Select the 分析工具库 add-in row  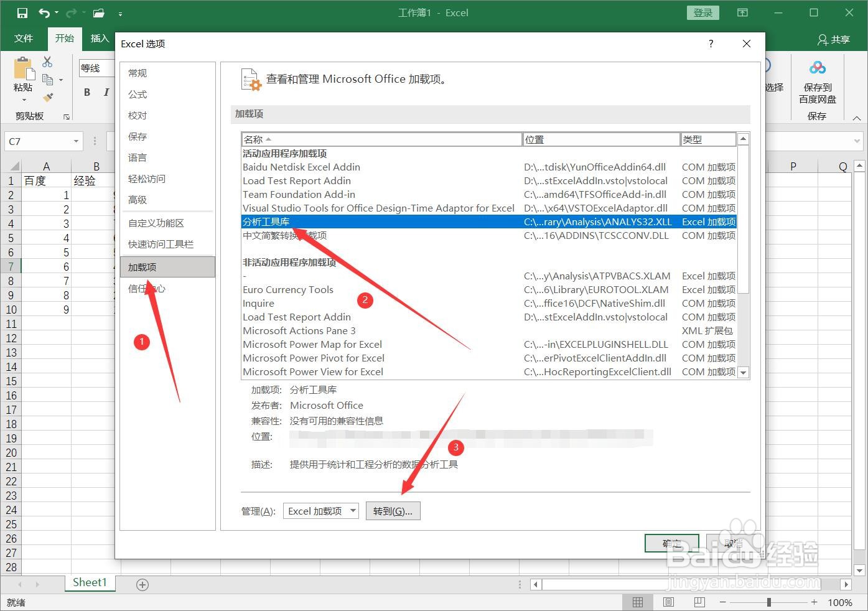coord(489,222)
